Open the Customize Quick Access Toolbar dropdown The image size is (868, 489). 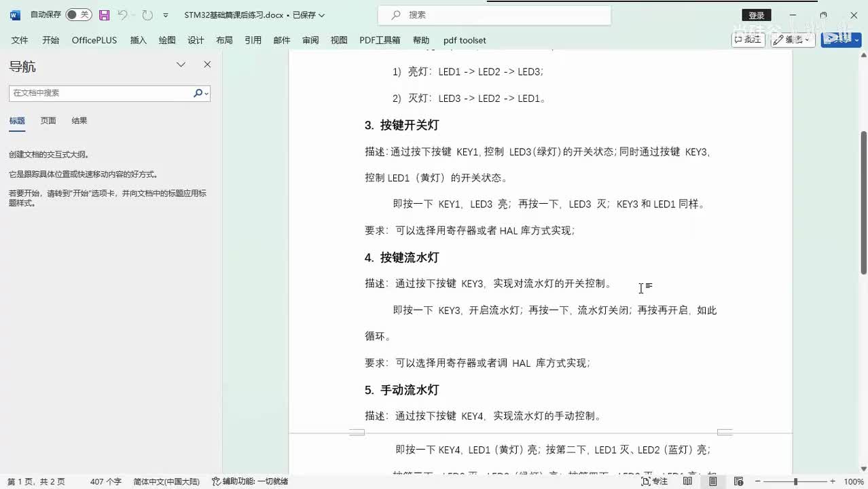pos(166,15)
